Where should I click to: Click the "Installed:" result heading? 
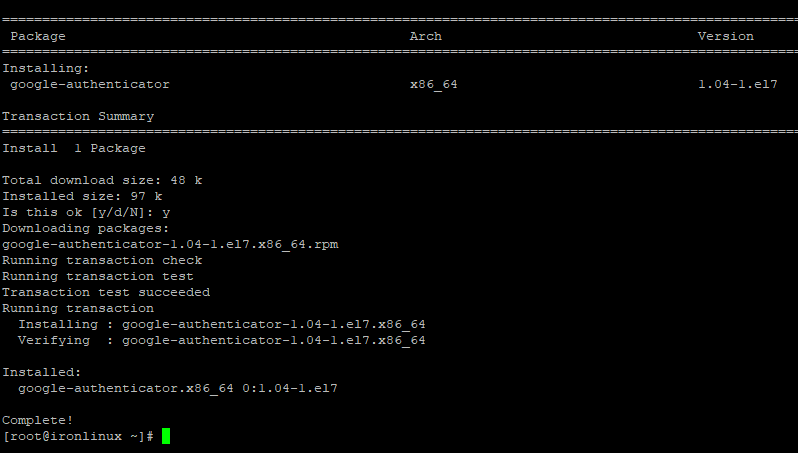[38, 372]
